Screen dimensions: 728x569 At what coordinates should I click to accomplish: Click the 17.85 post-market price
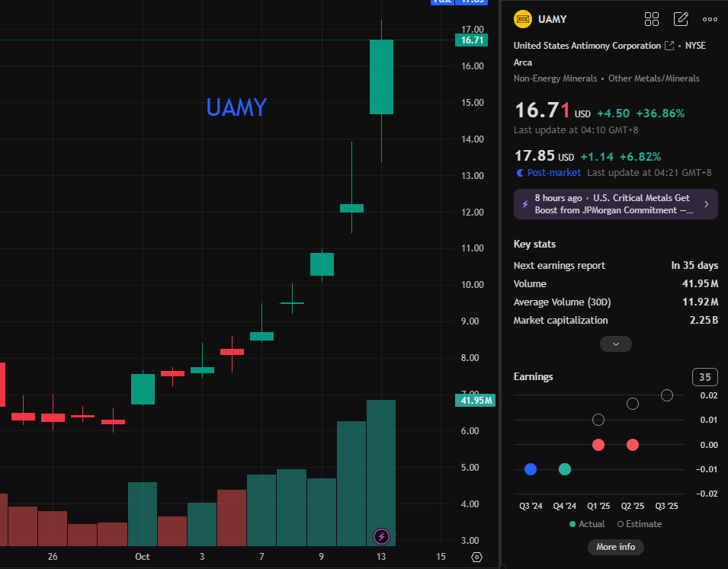click(x=535, y=156)
